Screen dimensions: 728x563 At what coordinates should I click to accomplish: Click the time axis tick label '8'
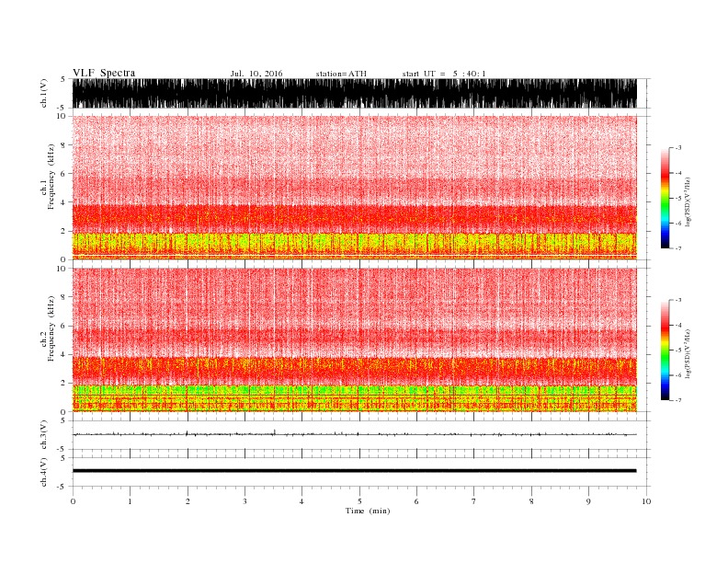(x=531, y=501)
